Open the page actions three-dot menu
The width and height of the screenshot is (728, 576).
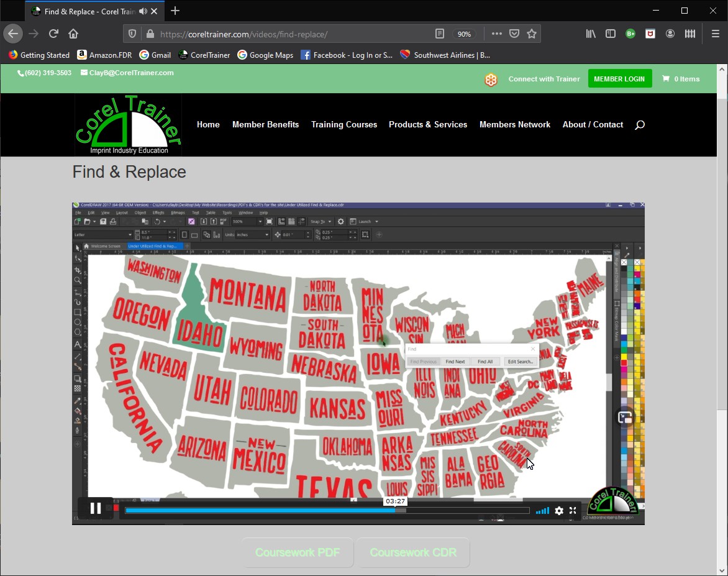(496, 34)
